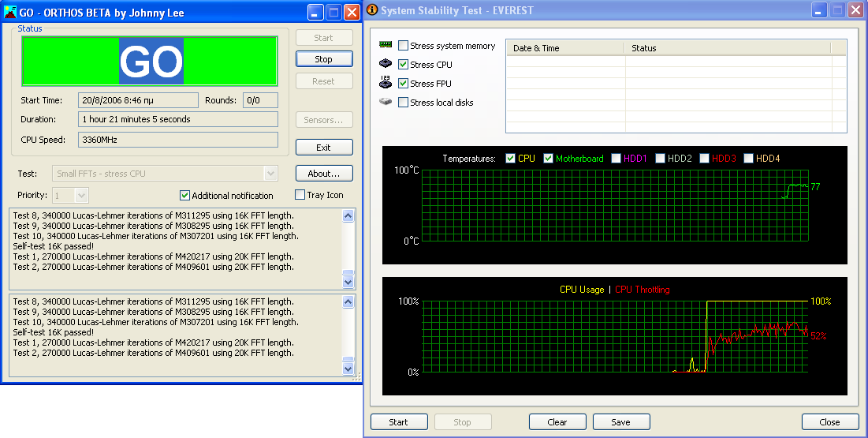Viewport: 868px width, 438px height.
Task: Open the Priority dropdown
Action: [x=81, y=195]
